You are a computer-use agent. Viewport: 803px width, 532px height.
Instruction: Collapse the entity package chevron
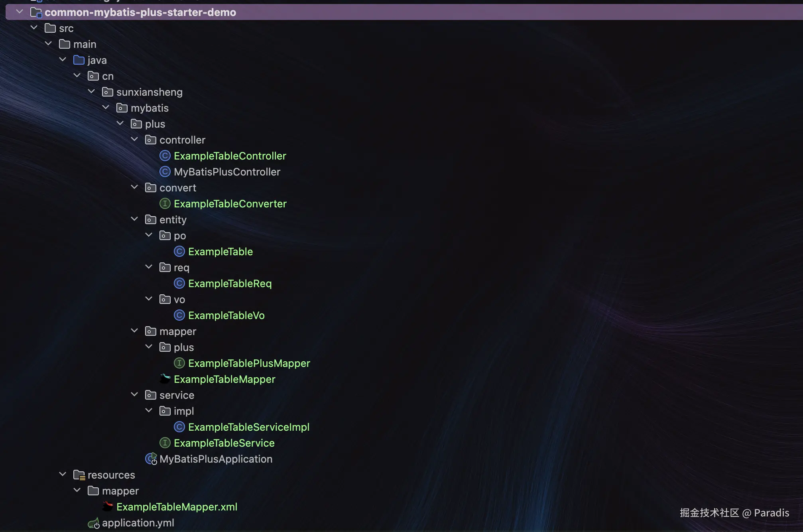pyautogui.click(x=134, y=219)
